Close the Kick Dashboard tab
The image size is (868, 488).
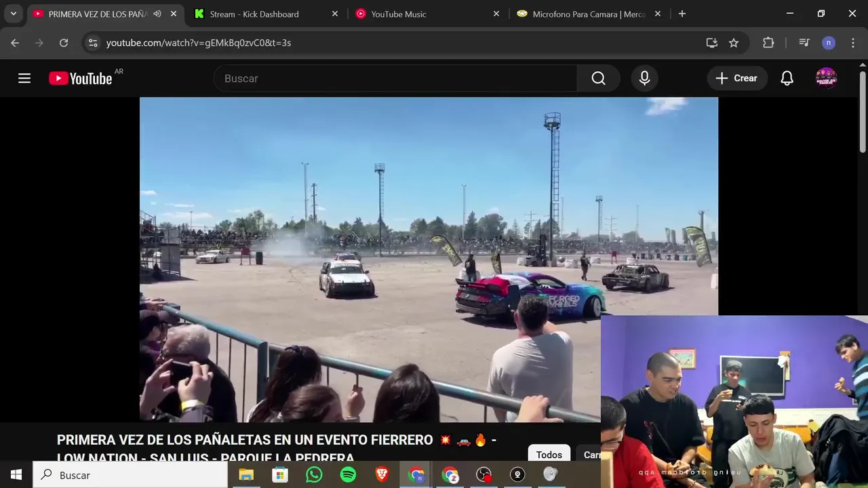click(334, 14)
